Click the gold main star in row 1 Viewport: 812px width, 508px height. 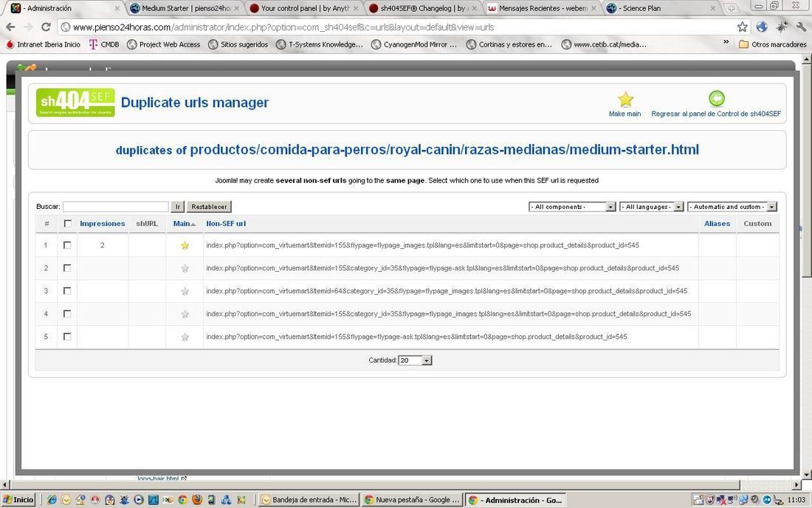185,245
